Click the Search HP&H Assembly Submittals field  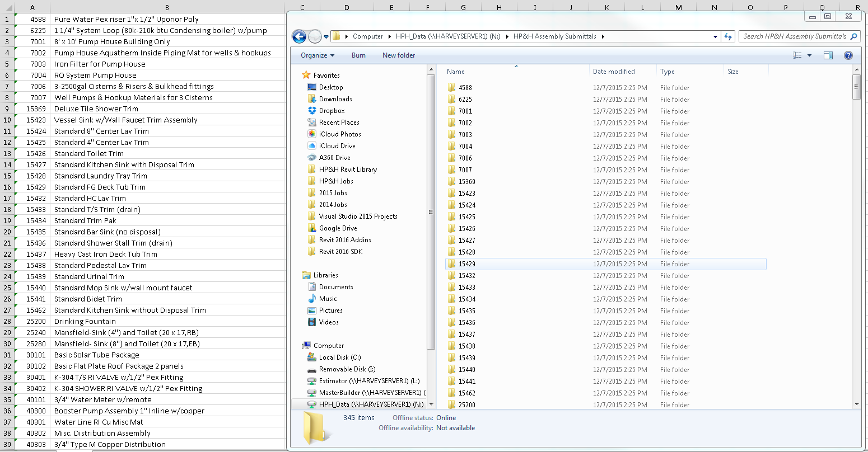click(799, 36)
